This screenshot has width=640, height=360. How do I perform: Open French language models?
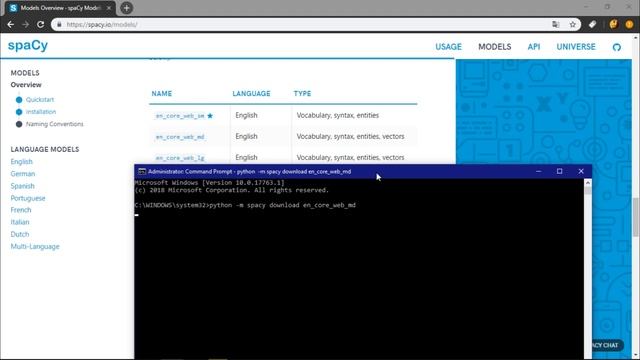point(21,210)
